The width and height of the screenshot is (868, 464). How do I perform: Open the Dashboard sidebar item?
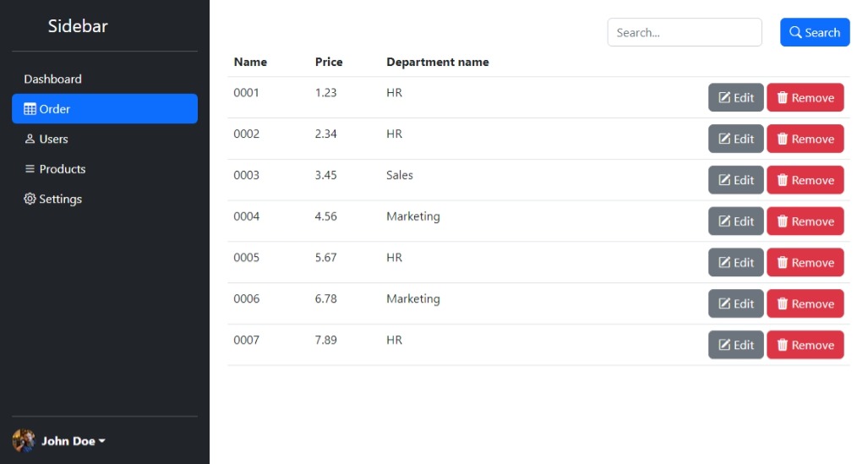point(52,79)
